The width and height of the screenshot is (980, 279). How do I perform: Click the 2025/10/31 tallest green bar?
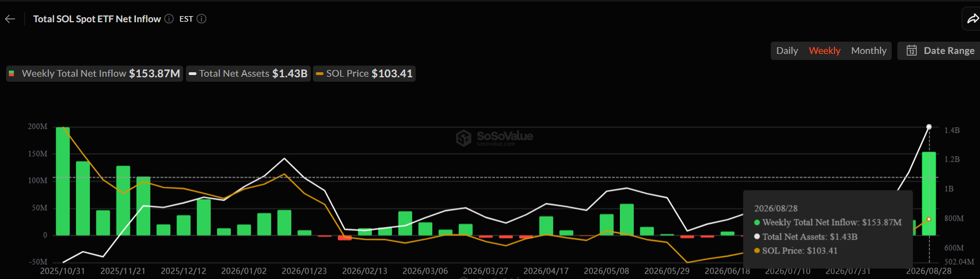63,181
